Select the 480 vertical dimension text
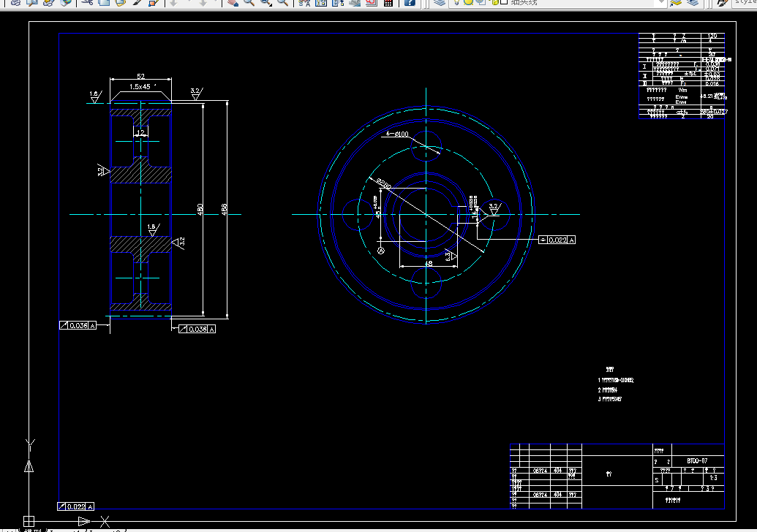 click(200, 210)
